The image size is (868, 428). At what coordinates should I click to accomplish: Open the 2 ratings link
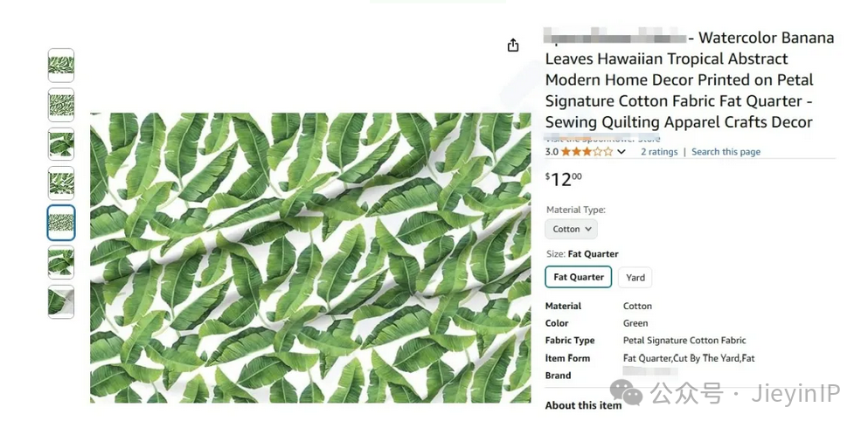(659, 152)
